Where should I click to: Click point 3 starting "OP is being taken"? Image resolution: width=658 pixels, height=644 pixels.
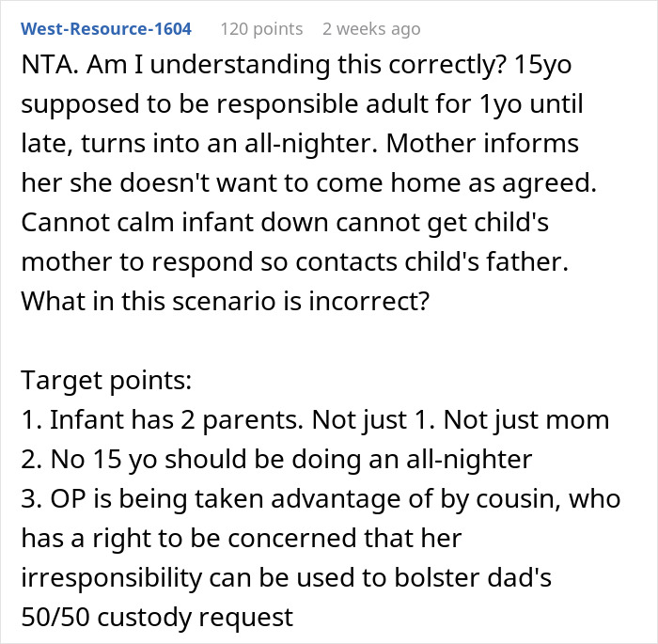click(320, 498)
